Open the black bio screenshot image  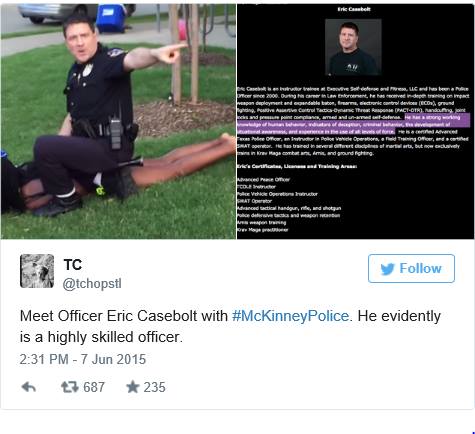point(355,121)
